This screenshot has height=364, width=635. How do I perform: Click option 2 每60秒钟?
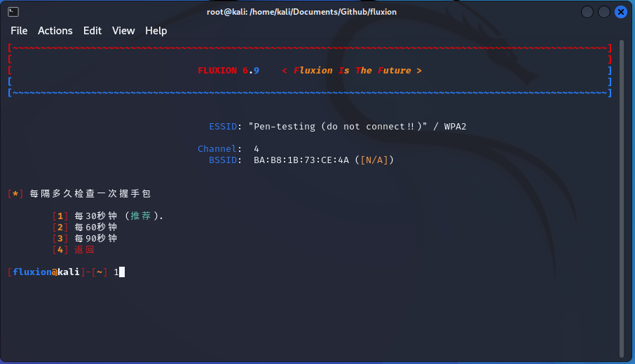[85, 227]
